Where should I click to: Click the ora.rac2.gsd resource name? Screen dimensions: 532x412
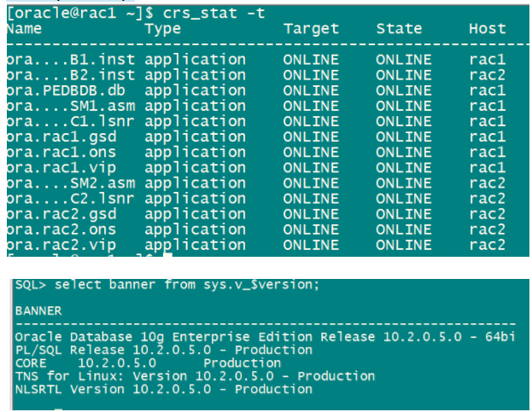61,215
